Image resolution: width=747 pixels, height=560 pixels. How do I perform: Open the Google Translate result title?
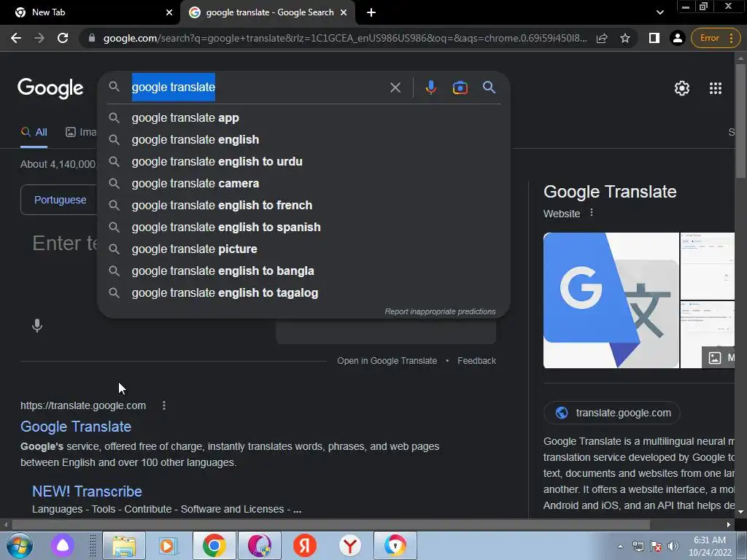pyautogui.click(x=76, y=427)
